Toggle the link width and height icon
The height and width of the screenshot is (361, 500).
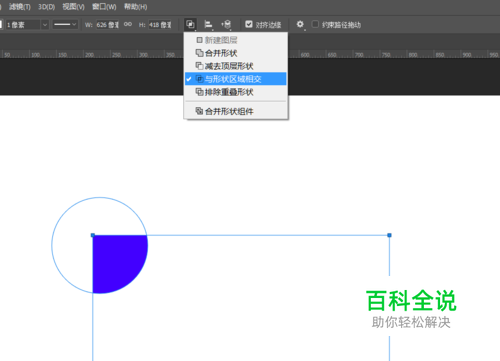(x=128, y=24)
